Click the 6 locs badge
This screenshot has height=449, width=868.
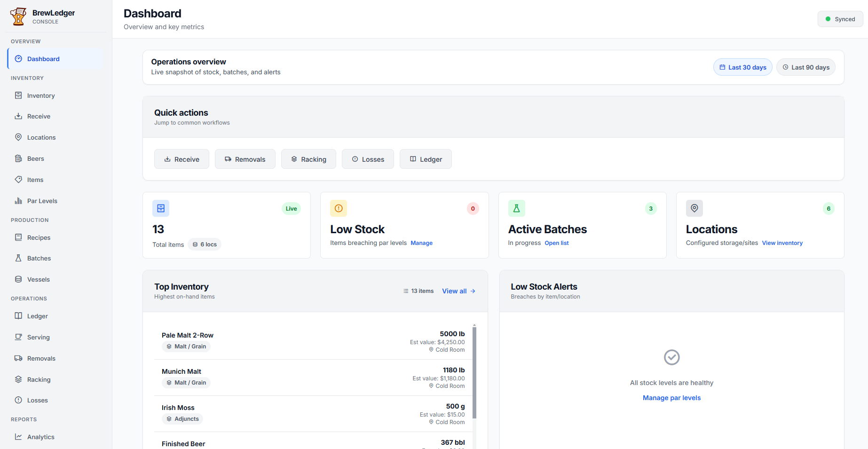click(x=205, y=244)
